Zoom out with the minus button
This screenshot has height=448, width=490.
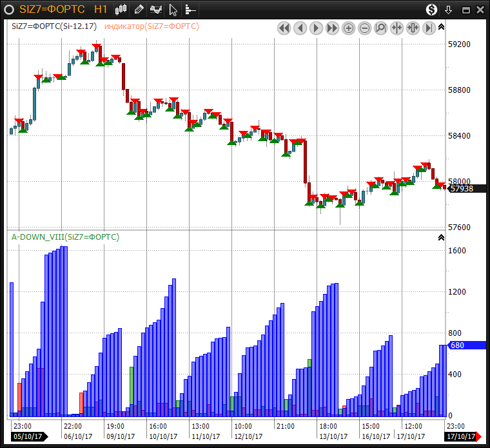[364, 28]
